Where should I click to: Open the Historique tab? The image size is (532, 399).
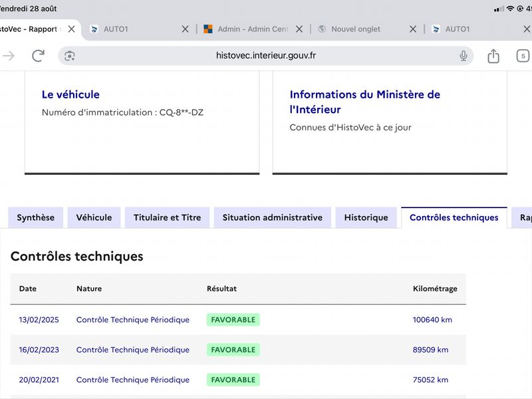click(x=366, y=217)
